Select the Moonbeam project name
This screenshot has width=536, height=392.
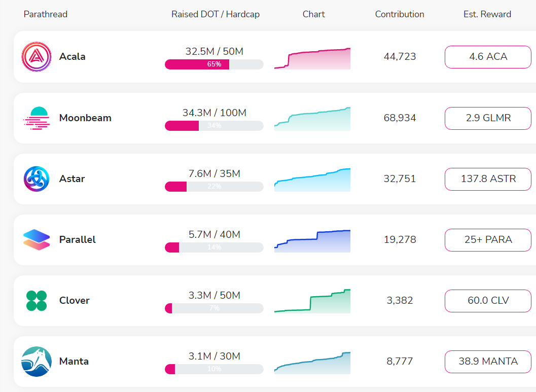(x=85, y=118)
